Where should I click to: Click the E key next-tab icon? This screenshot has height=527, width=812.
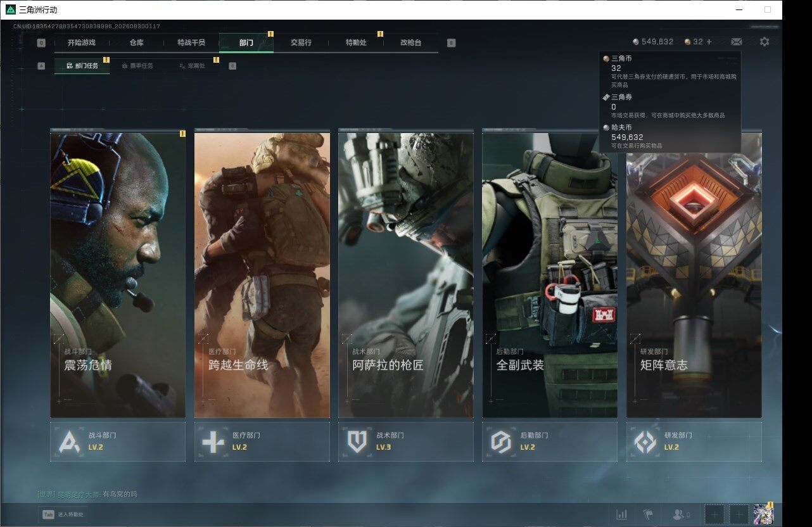click(451, 43)
